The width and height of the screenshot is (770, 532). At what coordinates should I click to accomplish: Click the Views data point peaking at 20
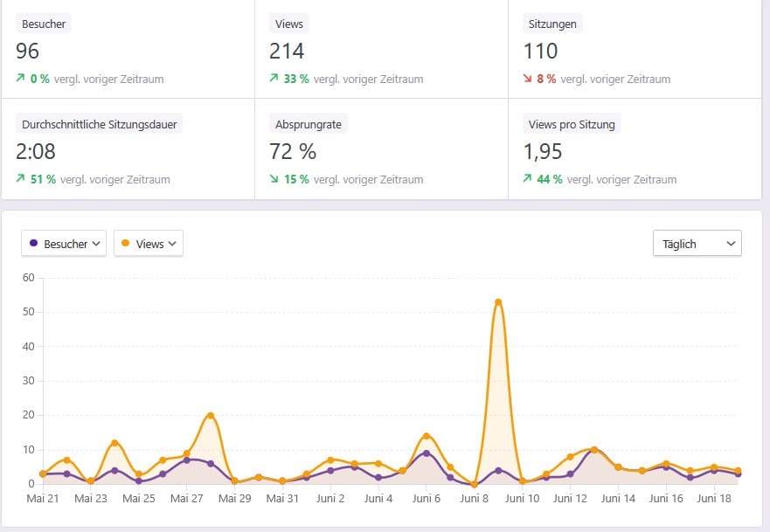(x=211, y=415)
